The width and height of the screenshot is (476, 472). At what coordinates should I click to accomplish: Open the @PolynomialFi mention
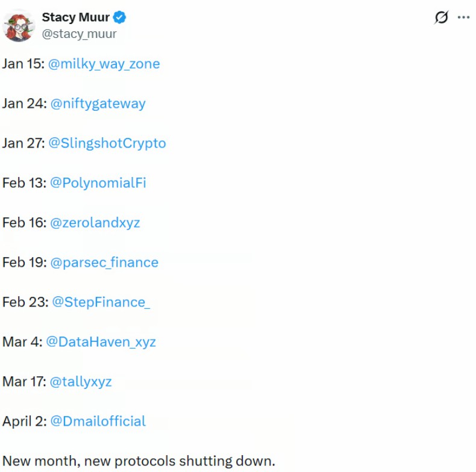point(98,183)
